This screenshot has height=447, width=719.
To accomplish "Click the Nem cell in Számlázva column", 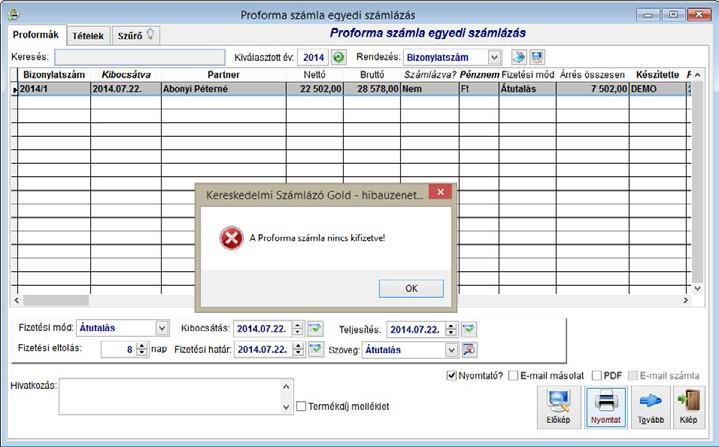I will [x=430, y=89].
